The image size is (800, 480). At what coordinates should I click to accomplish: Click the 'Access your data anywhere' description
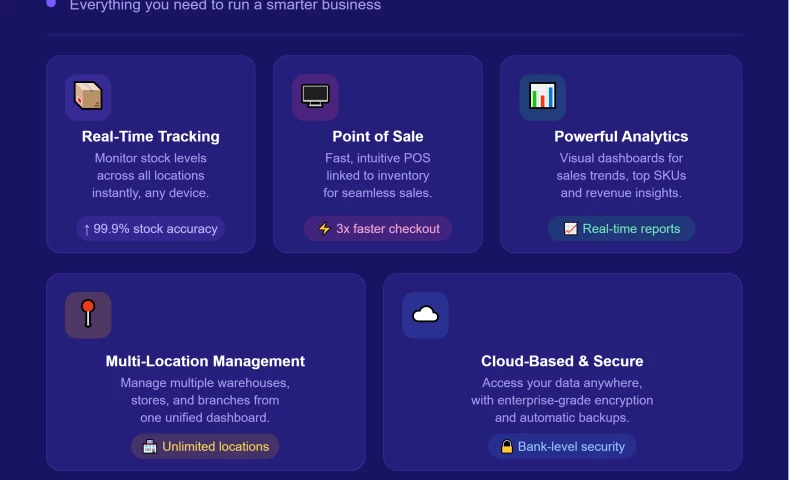click(562, 400)
